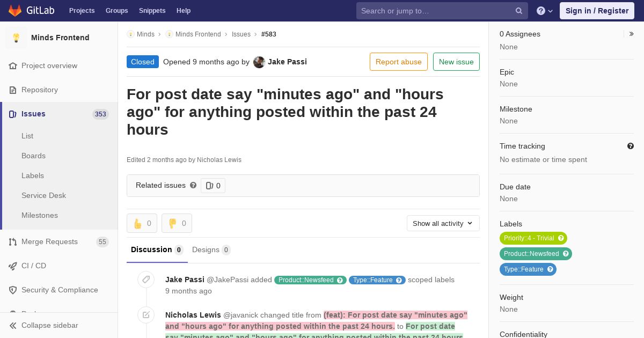Click the New issue button

456,62
